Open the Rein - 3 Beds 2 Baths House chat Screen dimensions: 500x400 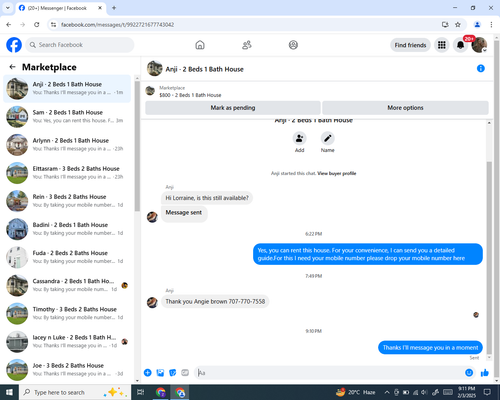click(x=67, y=201)
